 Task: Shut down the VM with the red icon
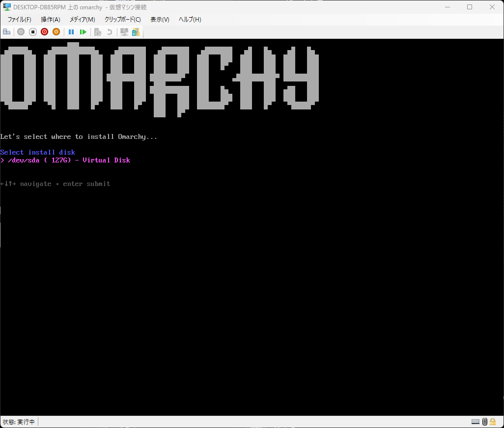point(44,32)
